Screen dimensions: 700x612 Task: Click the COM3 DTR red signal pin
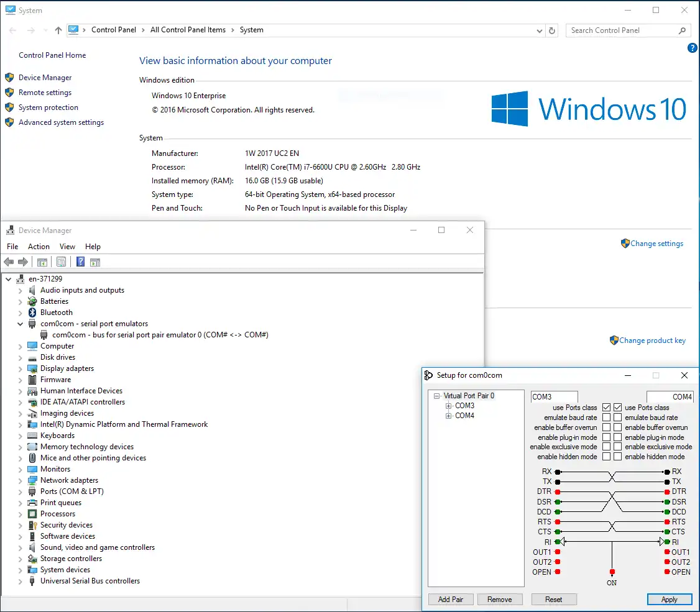(558, 491)
